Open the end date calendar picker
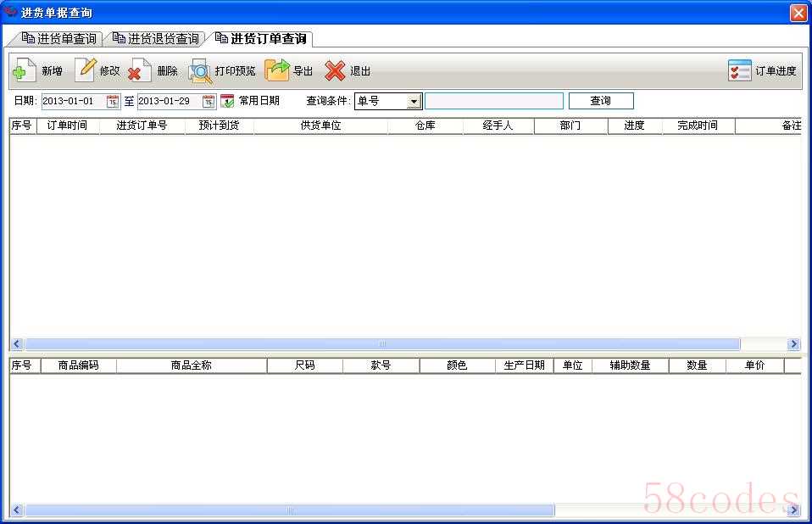The height and width of the screenshot is (524, 812). (209, 101)
